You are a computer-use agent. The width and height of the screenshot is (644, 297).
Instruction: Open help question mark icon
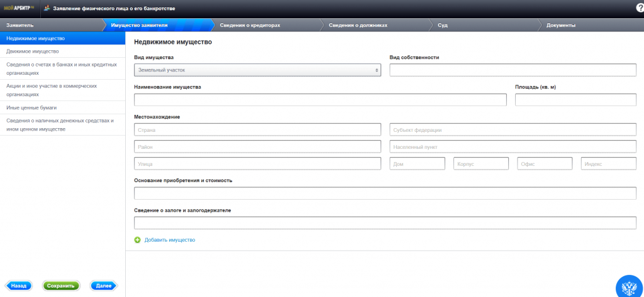click(640, 8)
